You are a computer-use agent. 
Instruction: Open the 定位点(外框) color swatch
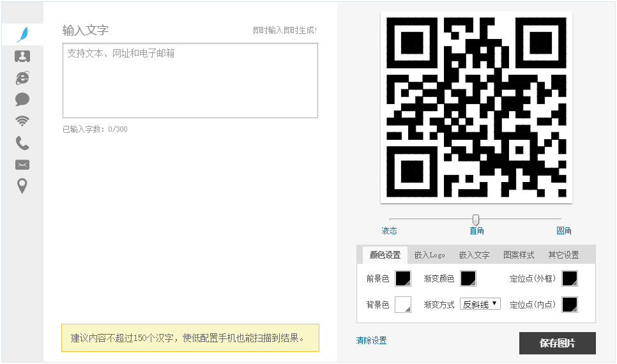coord(569,278)
